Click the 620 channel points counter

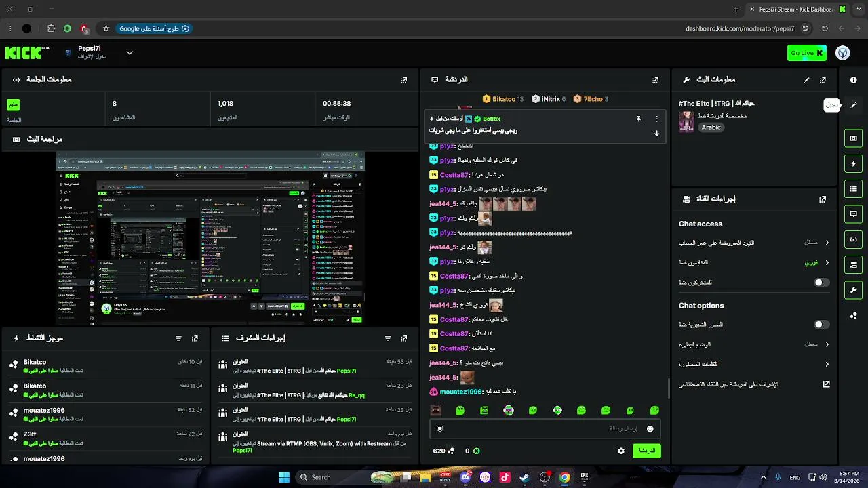tap(443, 451)
